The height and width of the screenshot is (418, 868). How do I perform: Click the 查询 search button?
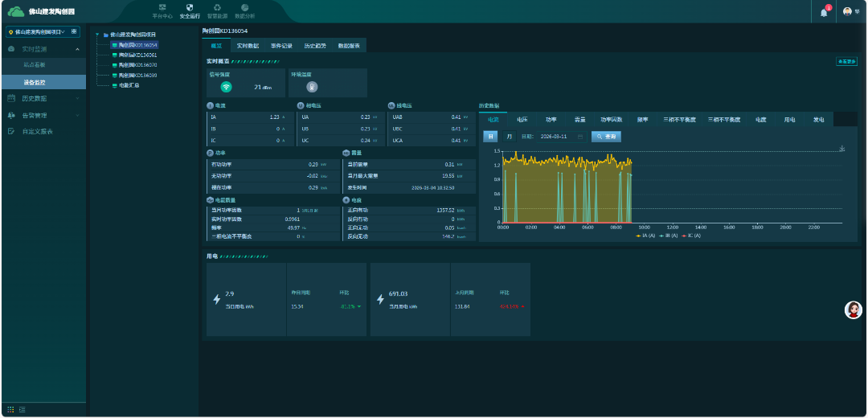tap(606, 137)
